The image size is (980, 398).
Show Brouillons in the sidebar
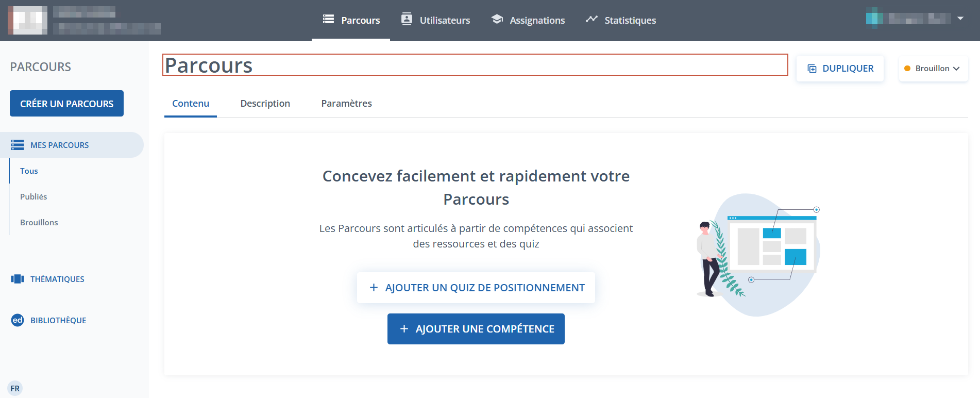(x=39, y=222)
